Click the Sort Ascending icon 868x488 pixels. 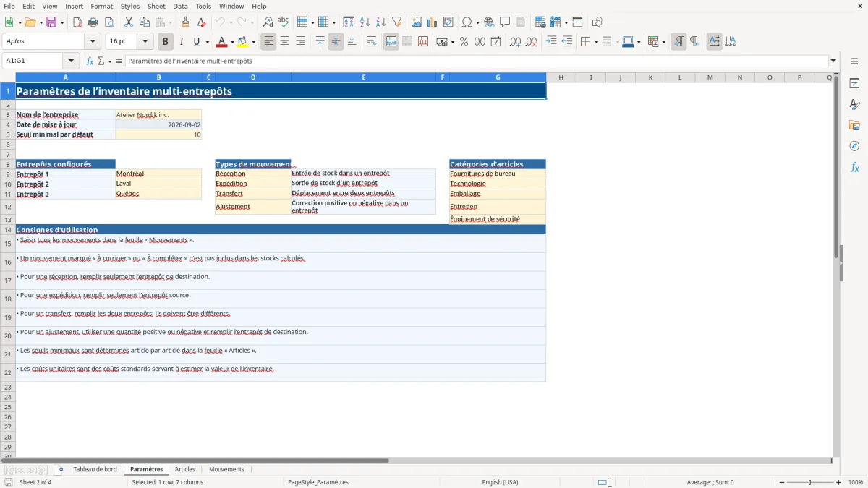click(x=365, y=22)
